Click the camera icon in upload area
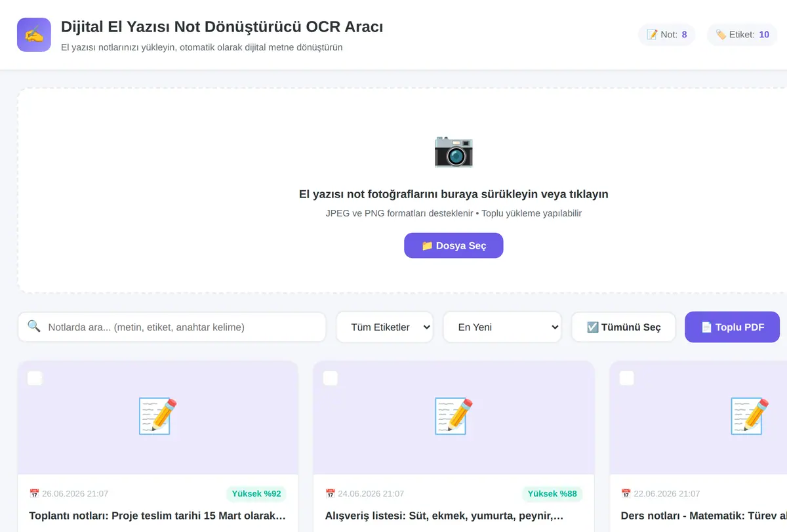The width and height of the screenshot is (787, 532). (454, 151)
